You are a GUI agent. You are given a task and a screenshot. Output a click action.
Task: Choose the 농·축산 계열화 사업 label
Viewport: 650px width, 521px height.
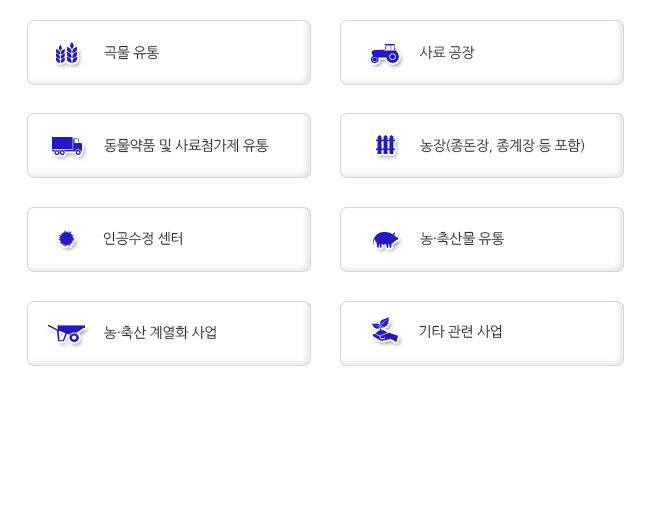(160, 332)
